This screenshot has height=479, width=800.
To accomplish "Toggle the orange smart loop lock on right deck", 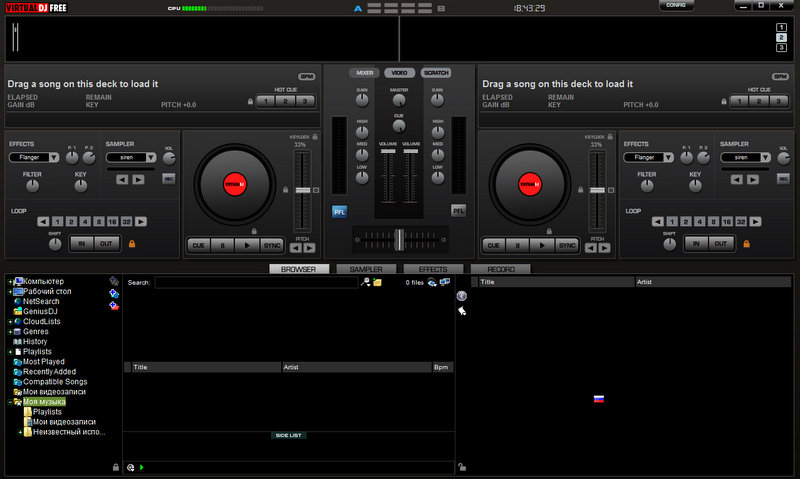I will pyautogui.click(x=746, y=244).
